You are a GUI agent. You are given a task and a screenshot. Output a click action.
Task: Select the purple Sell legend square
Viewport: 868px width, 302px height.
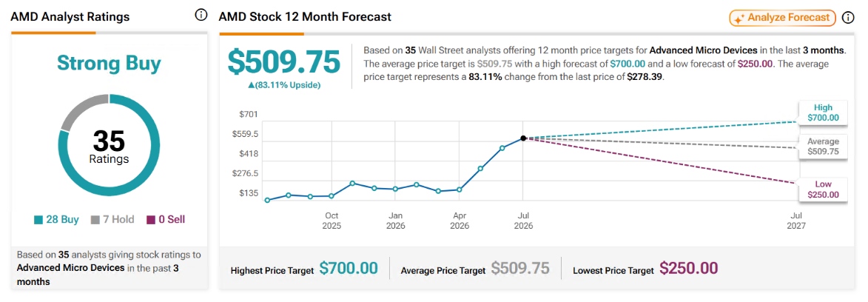coord(151,220)
